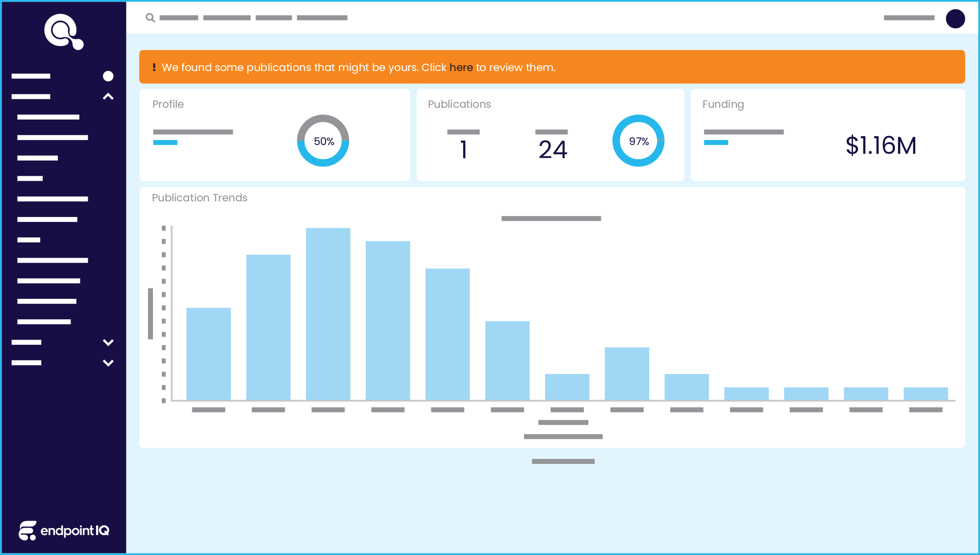The height and width of the screenshot is (555, 980).
Task: Click the publication count 24
Action: pyautogui.click(x=553, y=149)
